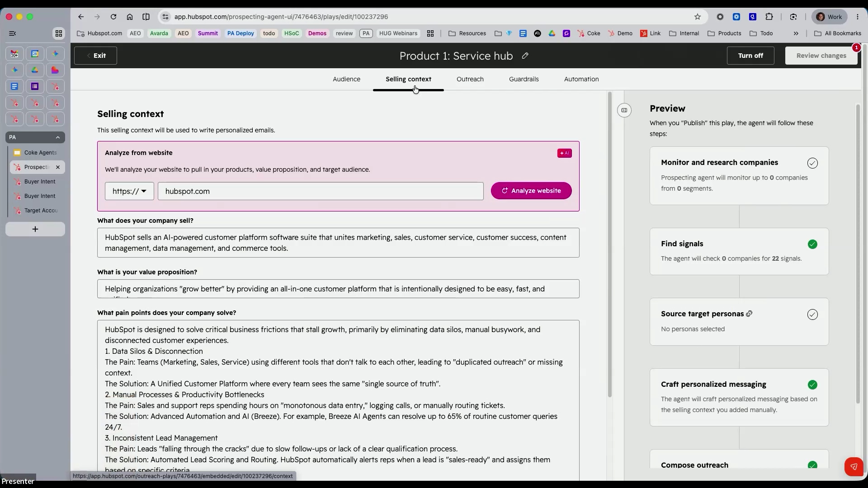
Task: Open the Internal bookmark folder
Action: pos(684,33)
